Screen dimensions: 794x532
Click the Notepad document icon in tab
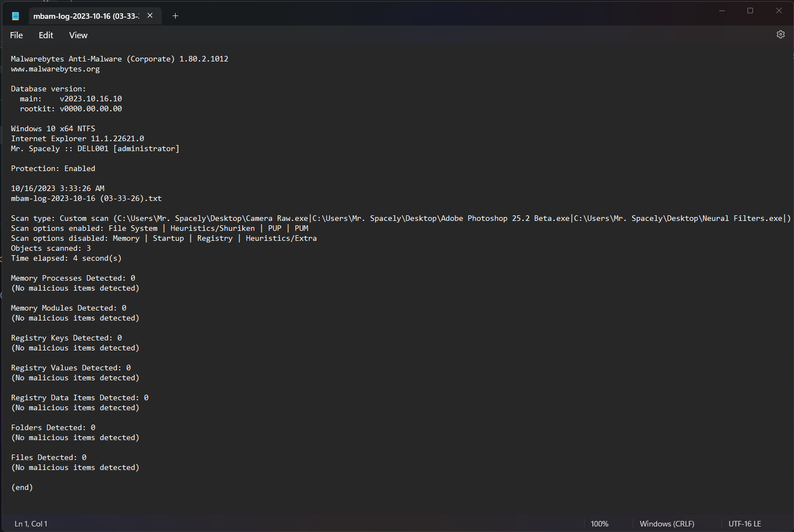tap(16, 16)
